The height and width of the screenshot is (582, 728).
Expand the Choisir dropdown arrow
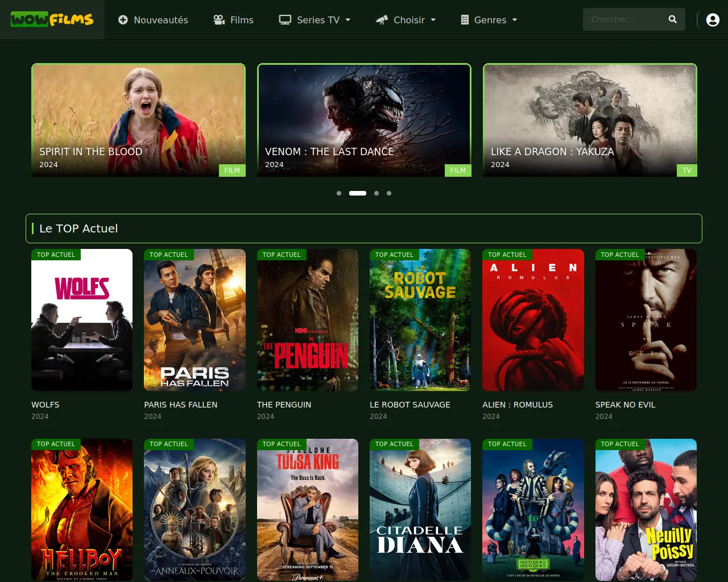point(433,20)
